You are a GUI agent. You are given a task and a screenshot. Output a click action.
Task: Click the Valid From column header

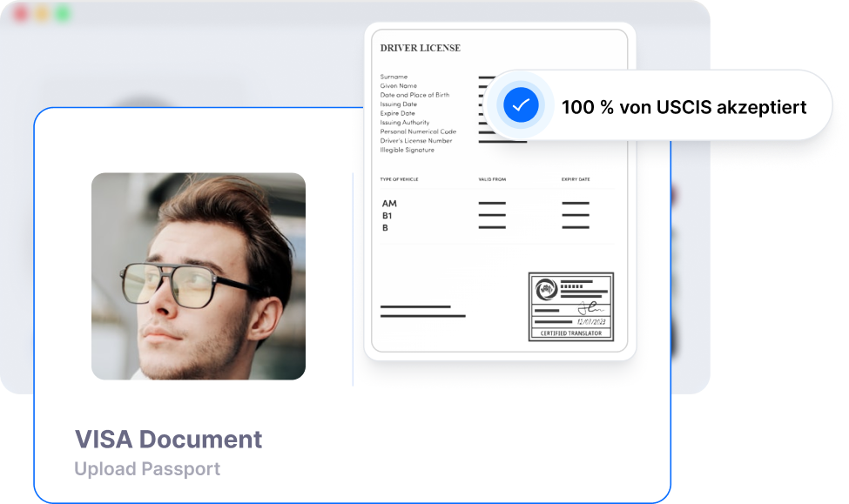(492, 179)
